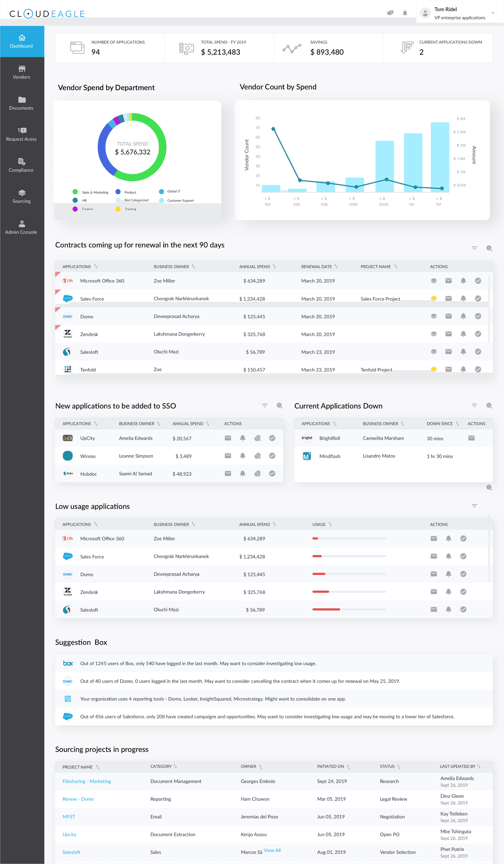Open the chat messages icon in header
The height and width of the screenshot is (864, 504).
(x=390, y=13)
